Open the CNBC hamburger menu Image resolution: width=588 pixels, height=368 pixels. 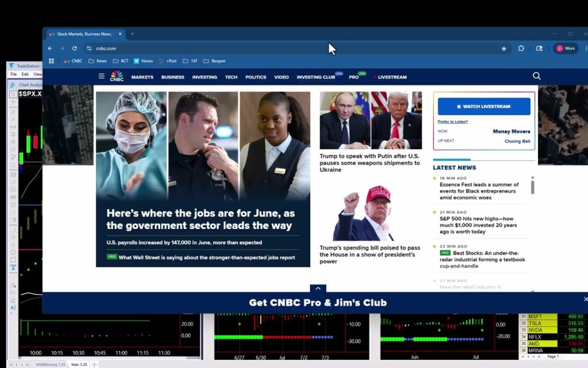101,76
